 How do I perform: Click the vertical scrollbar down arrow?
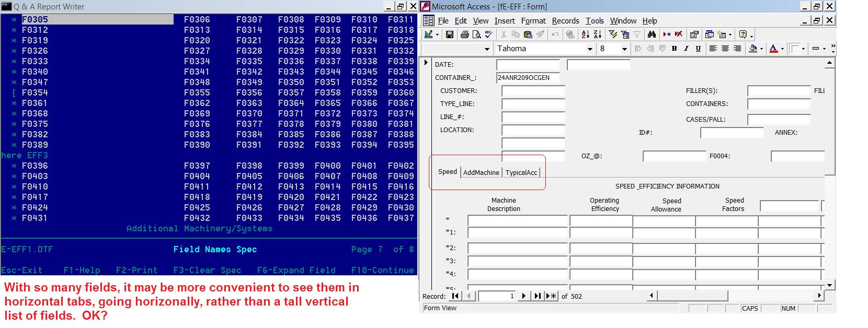(x=829, y=286)
